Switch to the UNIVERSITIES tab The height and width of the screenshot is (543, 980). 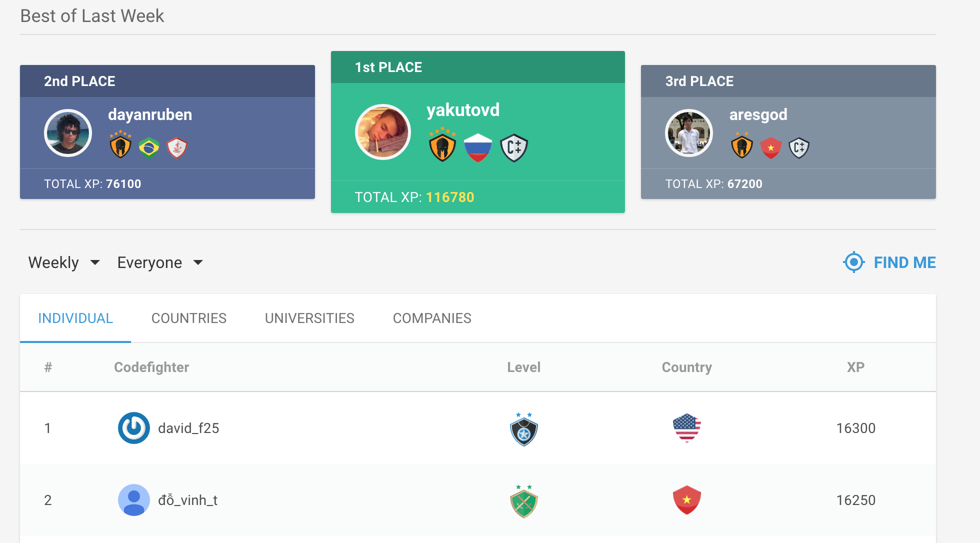click(309, 318)
